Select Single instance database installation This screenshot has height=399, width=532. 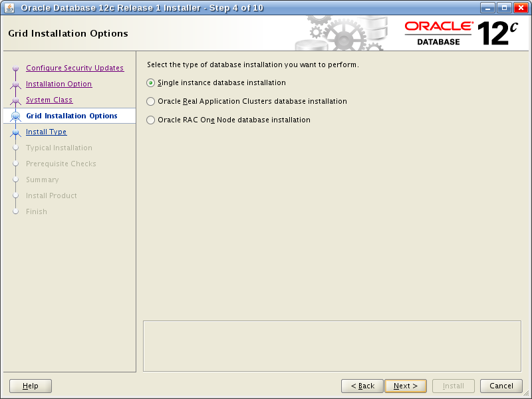pyautogui.click(x=151, y=83)
